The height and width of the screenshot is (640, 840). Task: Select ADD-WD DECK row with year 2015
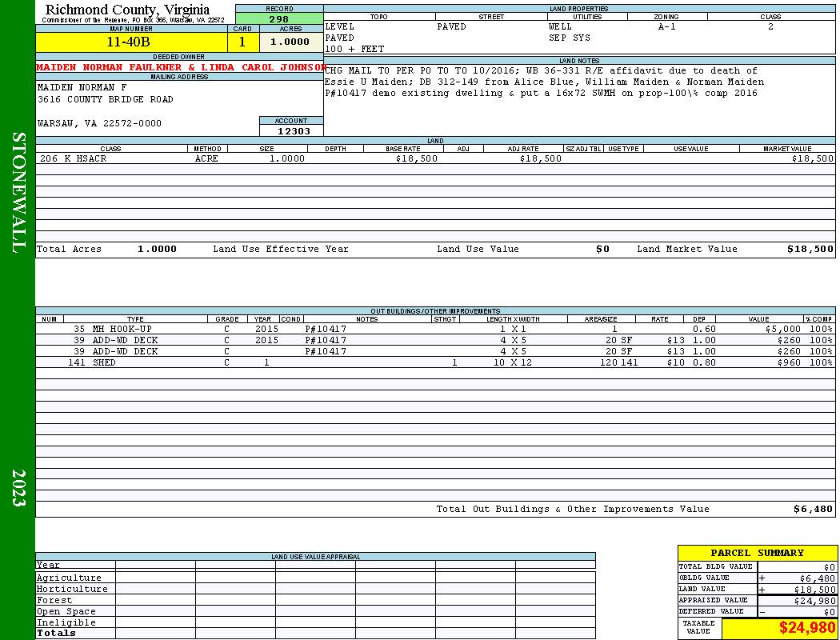[x=435, y=341]
